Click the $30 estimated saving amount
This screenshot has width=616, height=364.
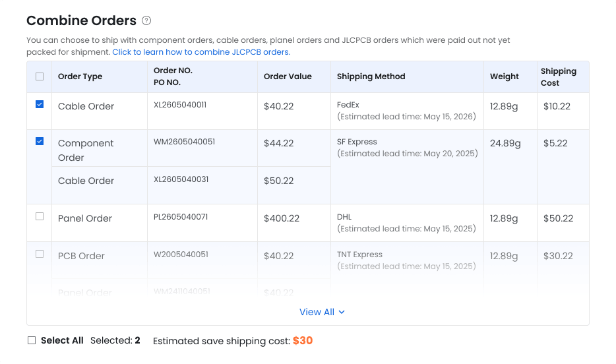pyautogui.click(x=303, y=340)
